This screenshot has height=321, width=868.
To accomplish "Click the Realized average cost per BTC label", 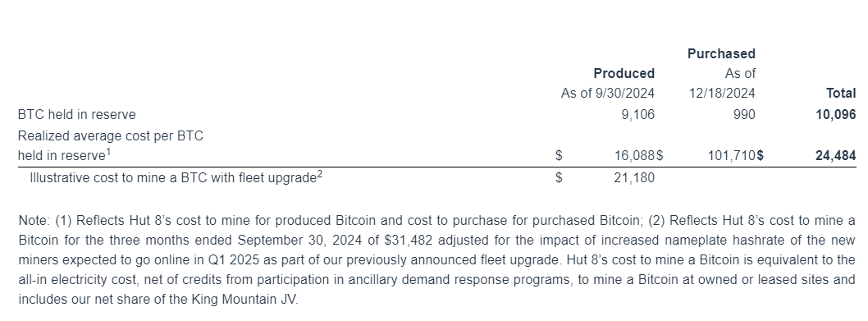I will click(x=111, y=135).
